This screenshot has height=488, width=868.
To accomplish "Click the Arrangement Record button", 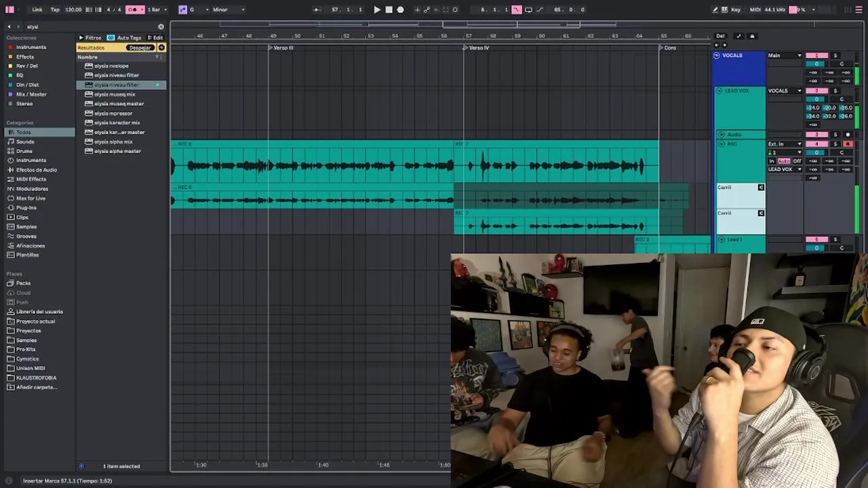I will coord(400,9).
